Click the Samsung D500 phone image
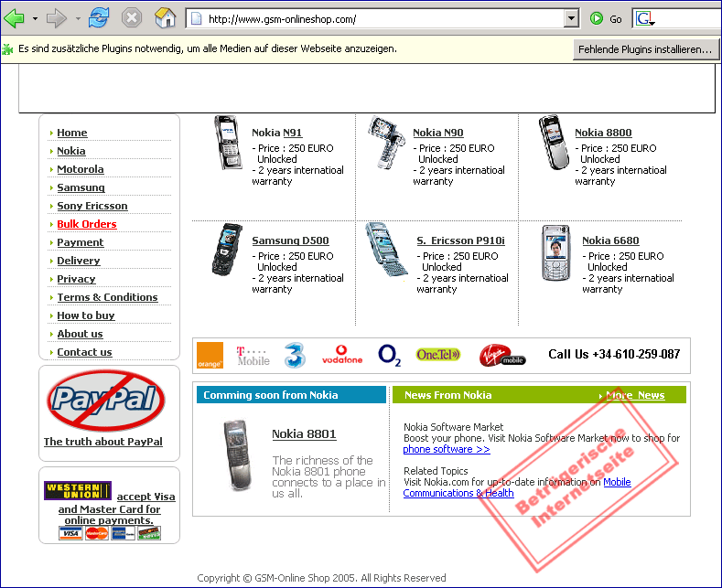This screenshot has width=722, height=588. coord(227,250)
